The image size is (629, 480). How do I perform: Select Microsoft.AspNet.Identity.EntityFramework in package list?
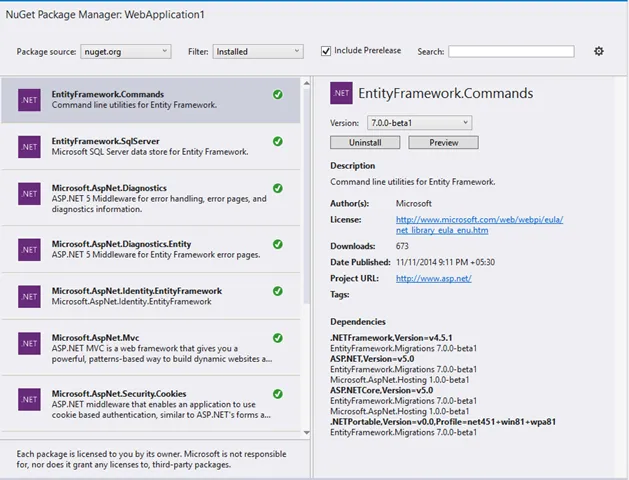point(150,296)
